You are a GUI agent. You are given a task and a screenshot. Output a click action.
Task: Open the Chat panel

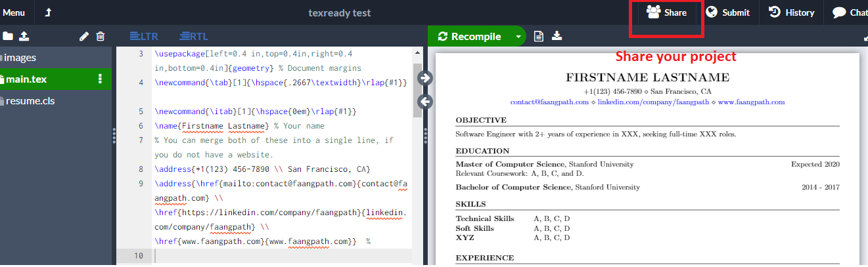point(849,12)
